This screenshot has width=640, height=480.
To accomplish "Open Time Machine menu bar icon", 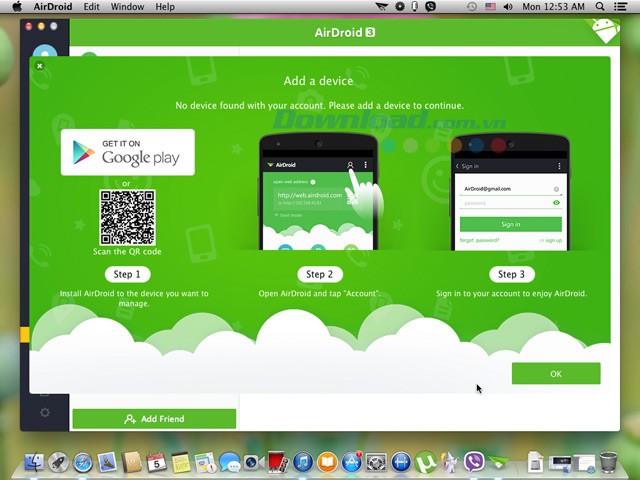I will 471,7.
